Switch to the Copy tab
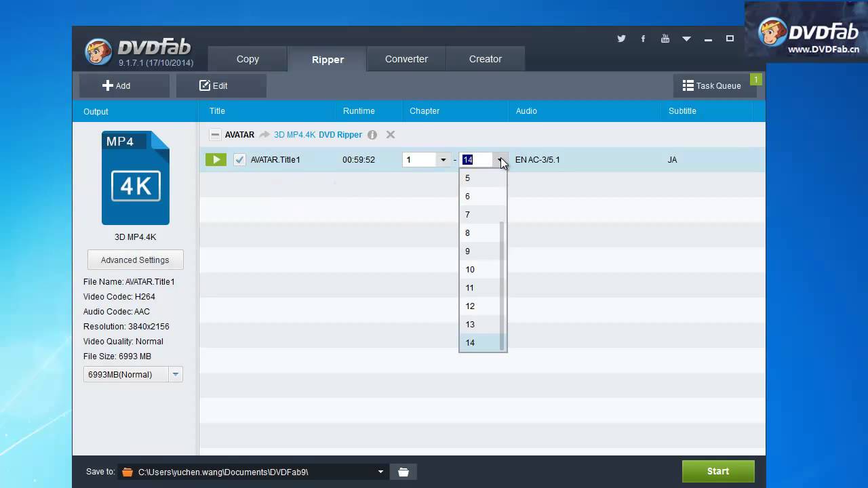The height and width of the screenshot is (488, 868). (248, 59)
